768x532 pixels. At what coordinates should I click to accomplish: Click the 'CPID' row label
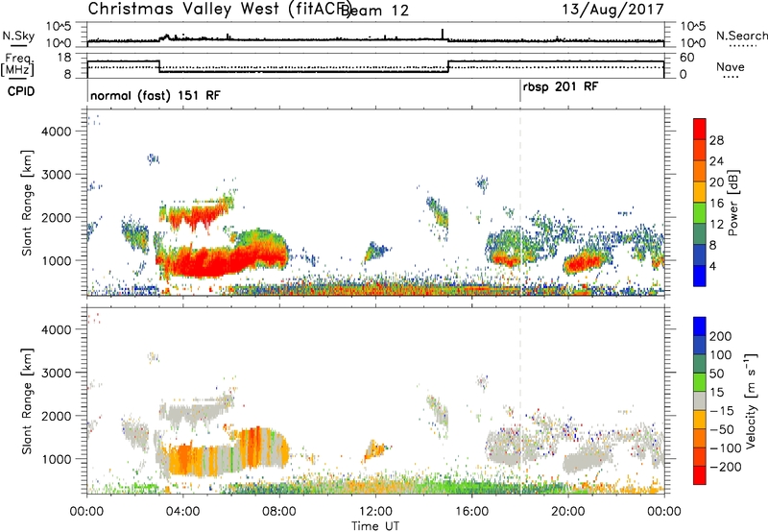pyautogui.click(x=21, y=91)
